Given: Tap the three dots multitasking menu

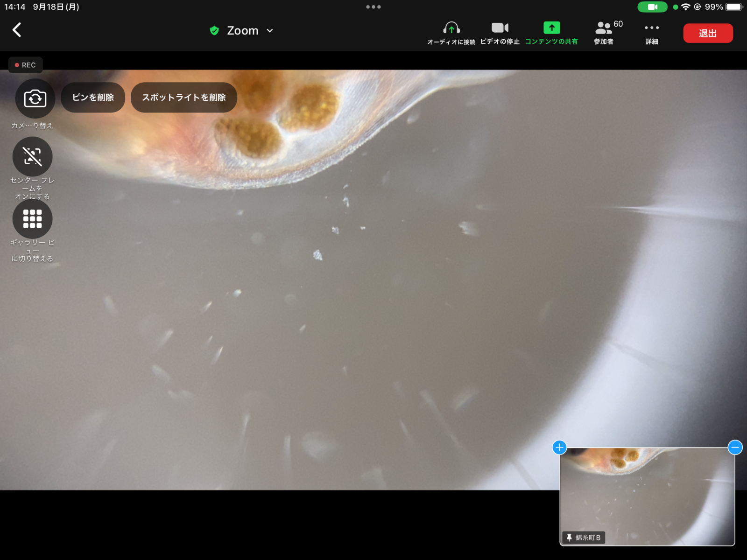Looking at the screenshot, I should [373, 7].
